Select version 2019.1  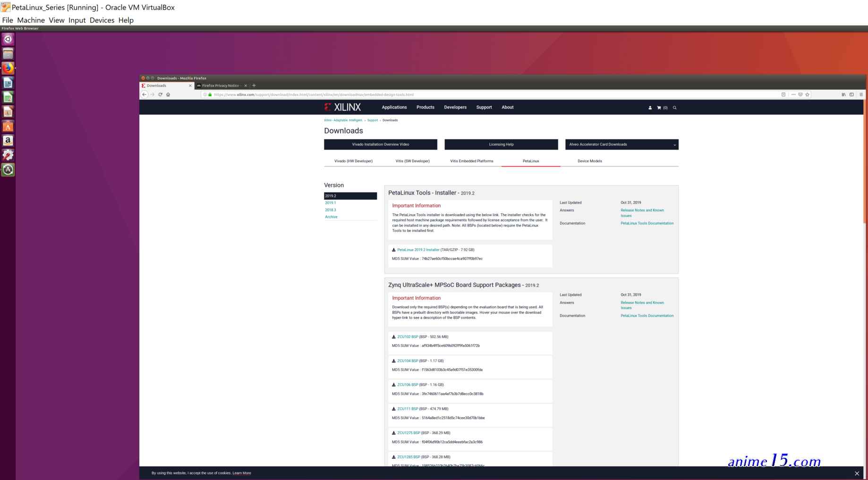tap(331, 203)
